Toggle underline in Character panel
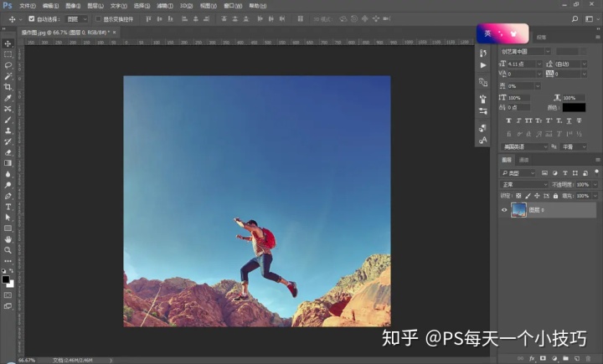 pos(569,120)
